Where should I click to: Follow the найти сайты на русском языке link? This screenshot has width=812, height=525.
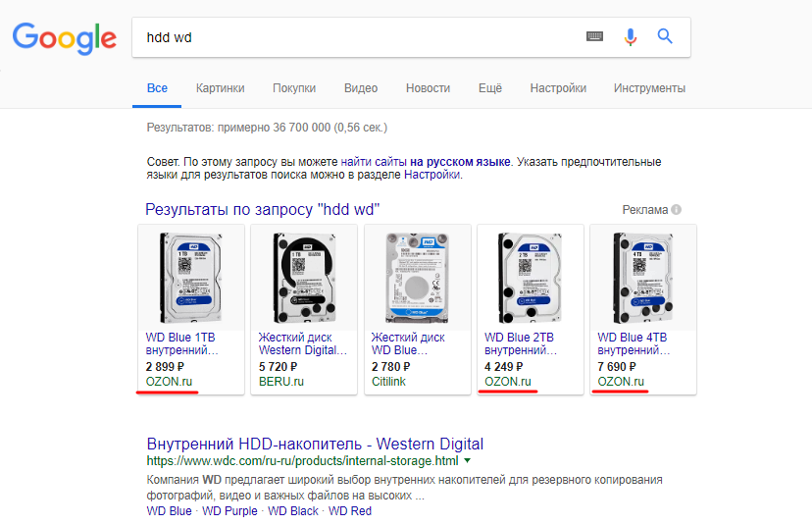pyautogui.click(x=426, y=162)
